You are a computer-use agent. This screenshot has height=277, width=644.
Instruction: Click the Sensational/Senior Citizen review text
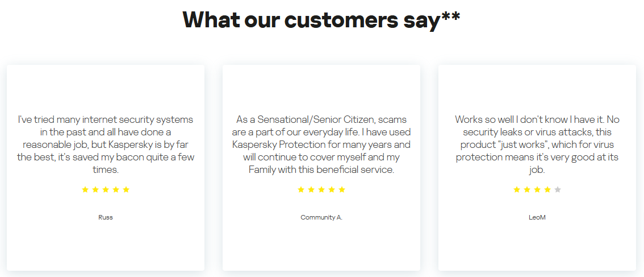(x=321, y=144)
